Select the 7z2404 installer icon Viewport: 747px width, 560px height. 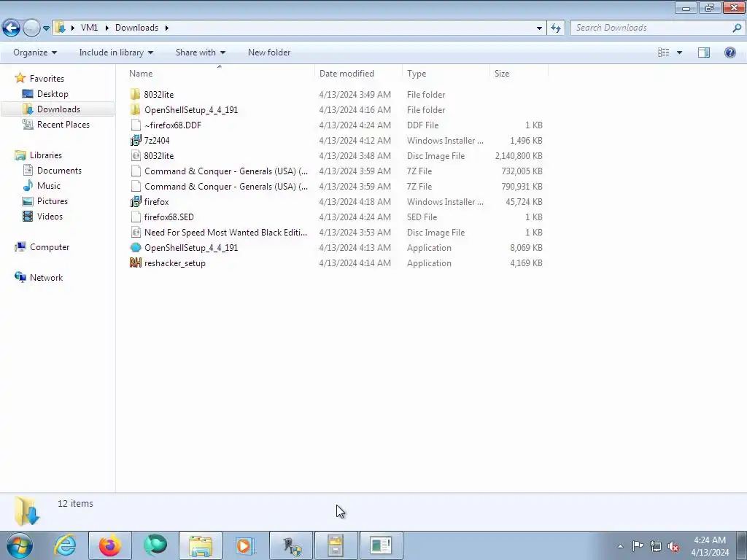[x=135, y=140]
